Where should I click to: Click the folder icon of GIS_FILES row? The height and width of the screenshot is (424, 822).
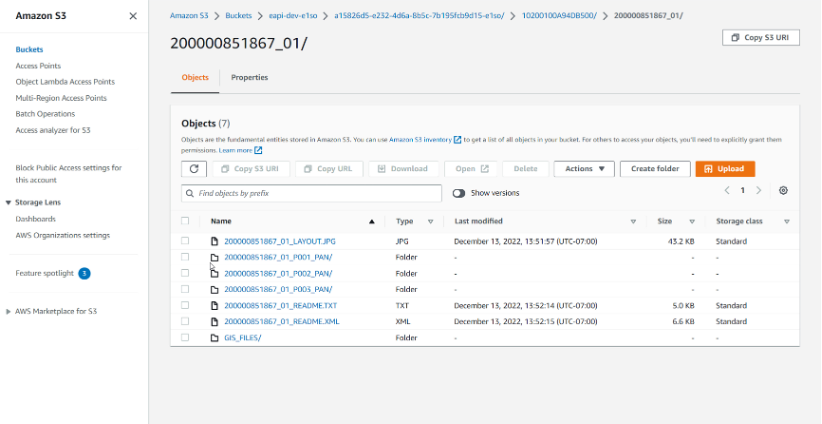click(x=214, y=338)
